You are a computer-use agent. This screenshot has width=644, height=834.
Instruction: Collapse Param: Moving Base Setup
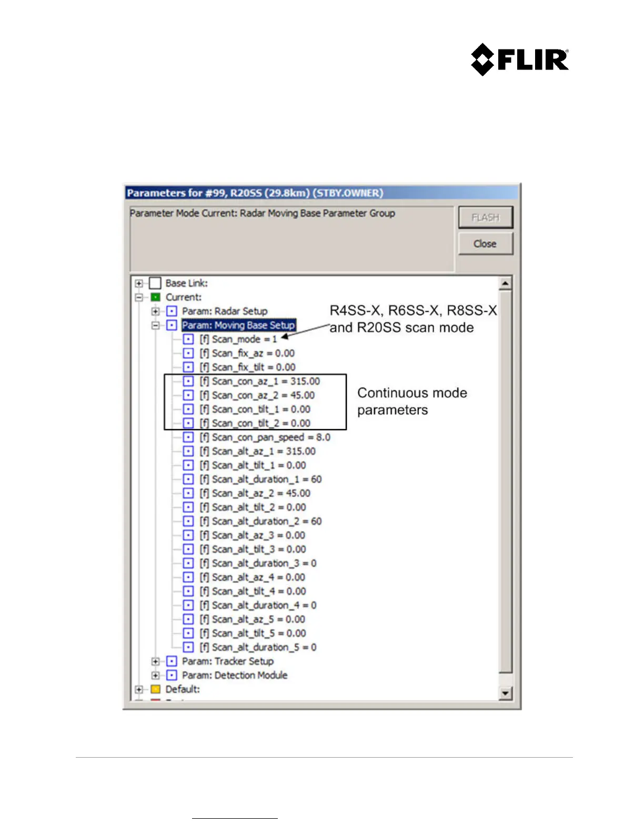tap(155, 325)
